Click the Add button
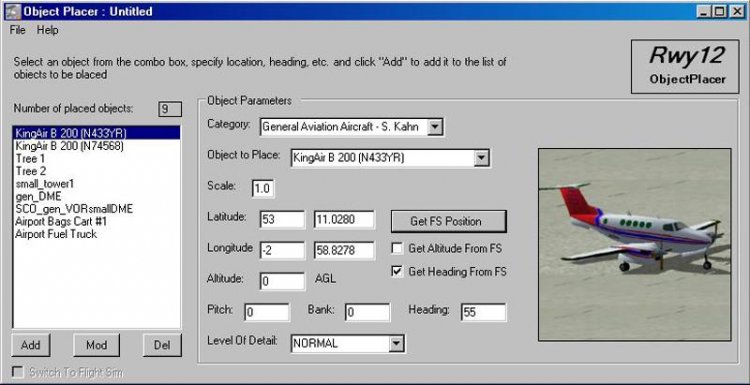This screenshot has width=750, height=385. [x=31, y=345]
